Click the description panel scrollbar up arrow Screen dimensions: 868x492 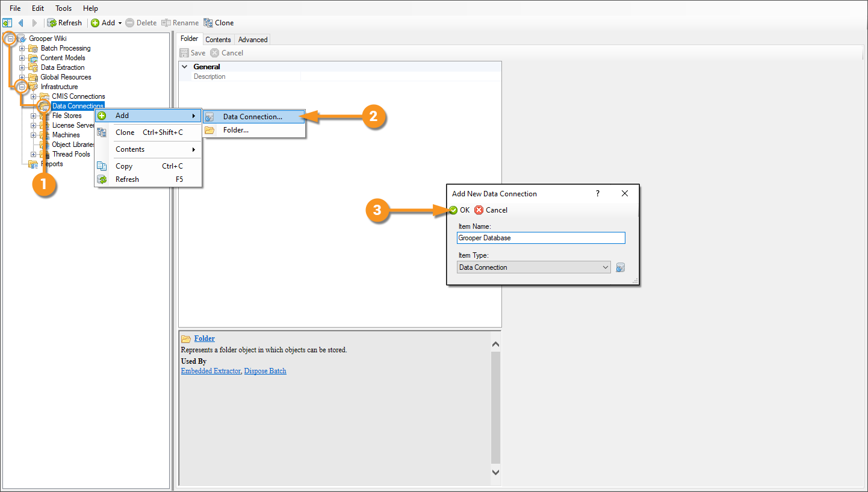pos(495,344)
